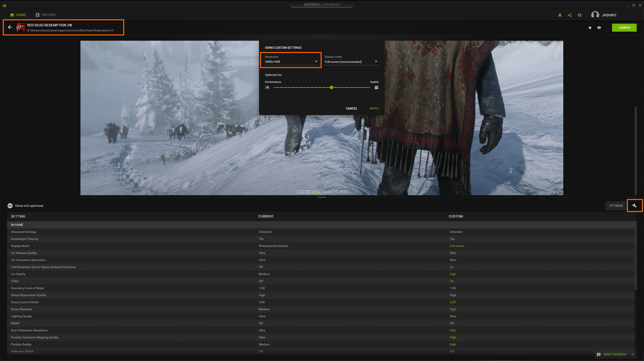644x361 pixels.
Task: Click 'Windowed Borderless' current value
Action: coord(273,246)
